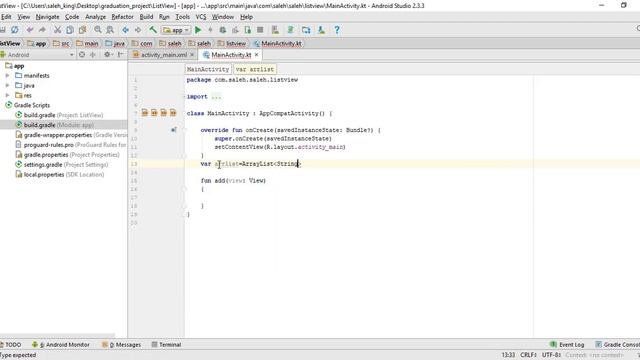Screen dimensions: 640x360
Task: Expand the res folder
Action: pos(7,95)
